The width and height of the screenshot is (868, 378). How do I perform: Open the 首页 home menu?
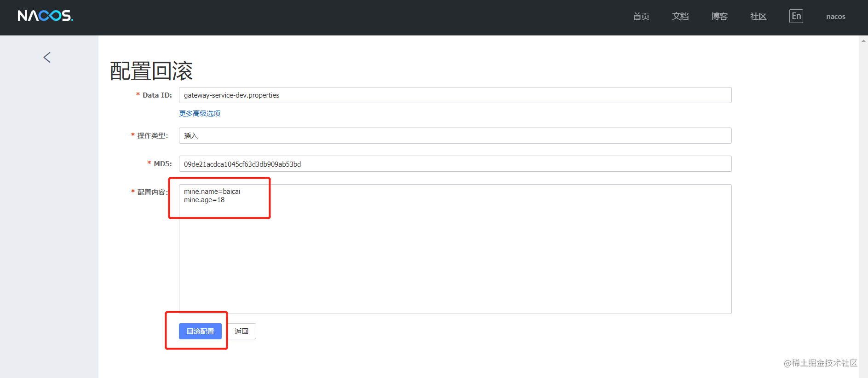641,17
